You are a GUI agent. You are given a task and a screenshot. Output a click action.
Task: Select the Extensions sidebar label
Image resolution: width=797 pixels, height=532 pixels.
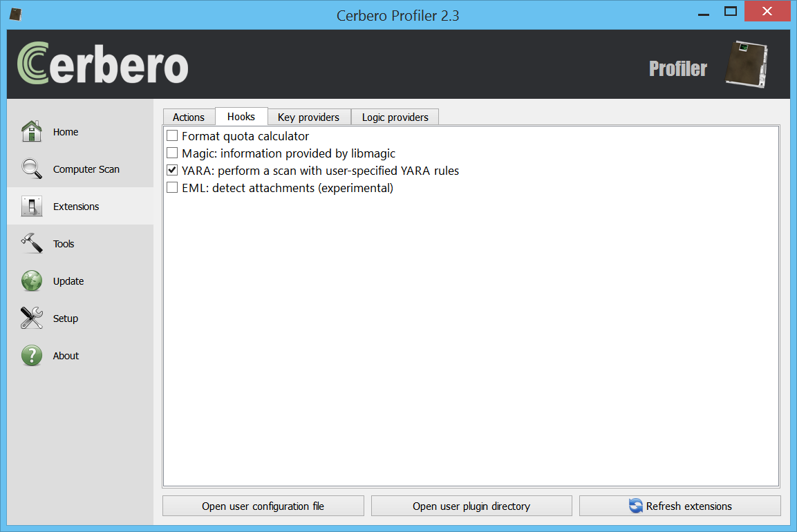tap(76, 207)
